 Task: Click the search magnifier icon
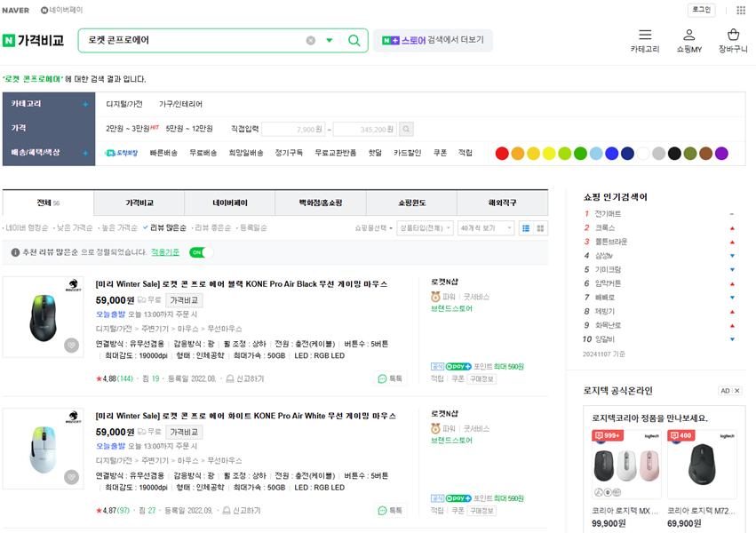pos(354,41)
